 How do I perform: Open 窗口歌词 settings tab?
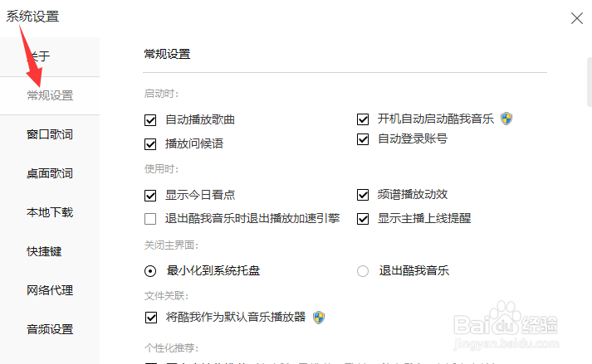pos(50,134)
